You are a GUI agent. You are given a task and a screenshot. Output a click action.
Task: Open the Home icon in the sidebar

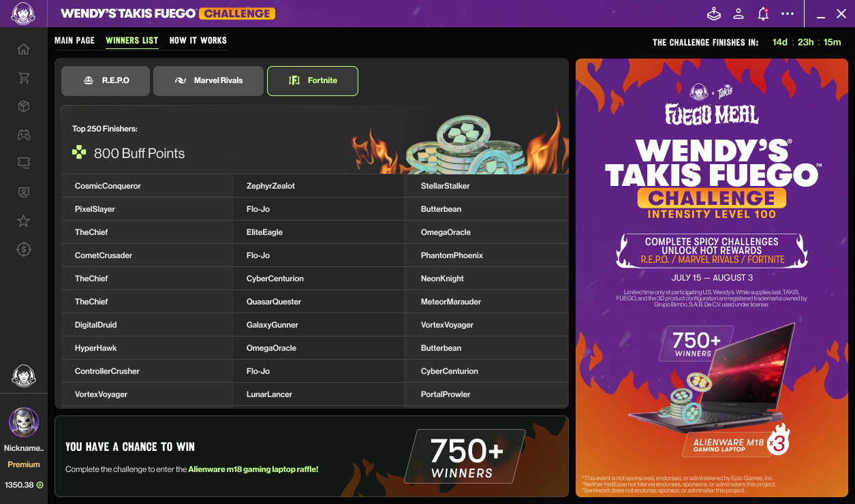(x=24, y=49)
